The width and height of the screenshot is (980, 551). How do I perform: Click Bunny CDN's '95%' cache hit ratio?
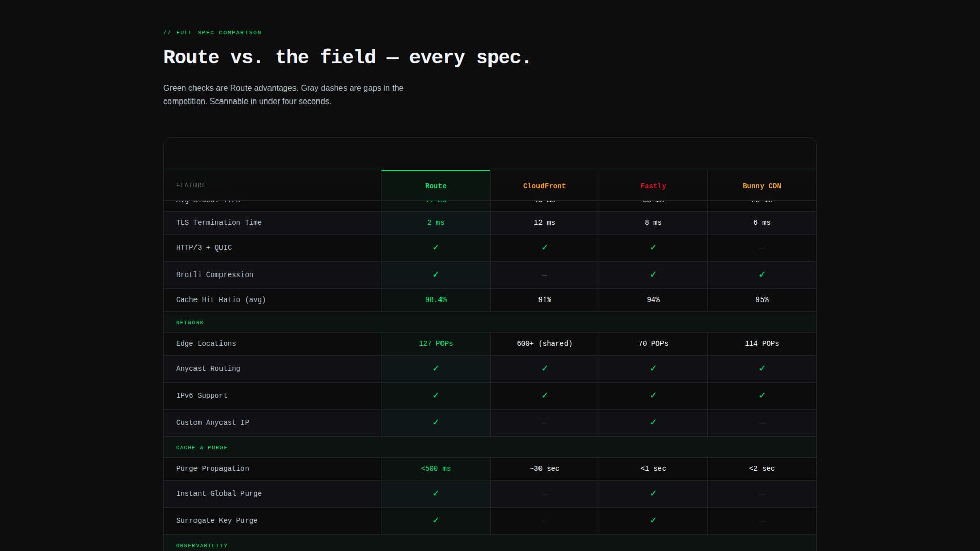[762, 300]
